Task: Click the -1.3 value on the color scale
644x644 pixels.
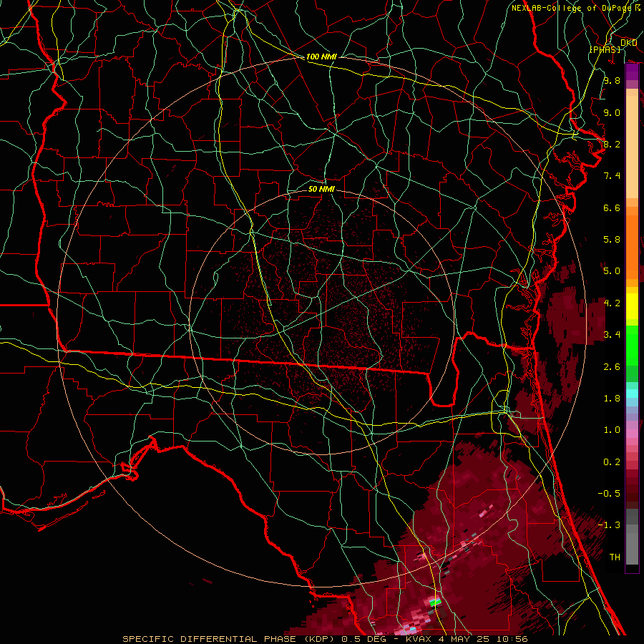Action: tap(609, 525)
